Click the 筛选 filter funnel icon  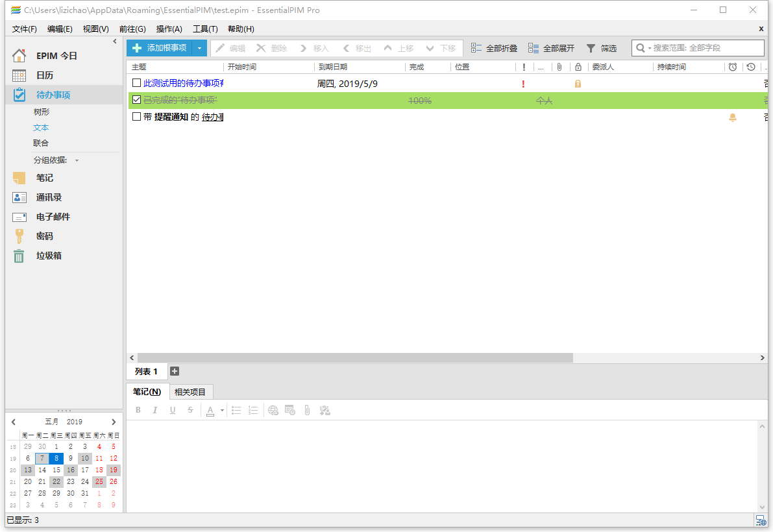coord(591,49)
